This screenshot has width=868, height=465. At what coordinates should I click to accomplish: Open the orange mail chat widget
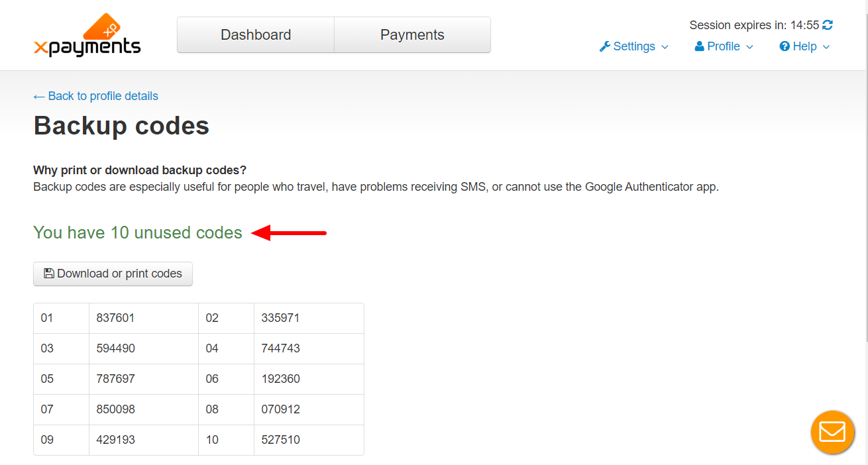tap(832, 432)
